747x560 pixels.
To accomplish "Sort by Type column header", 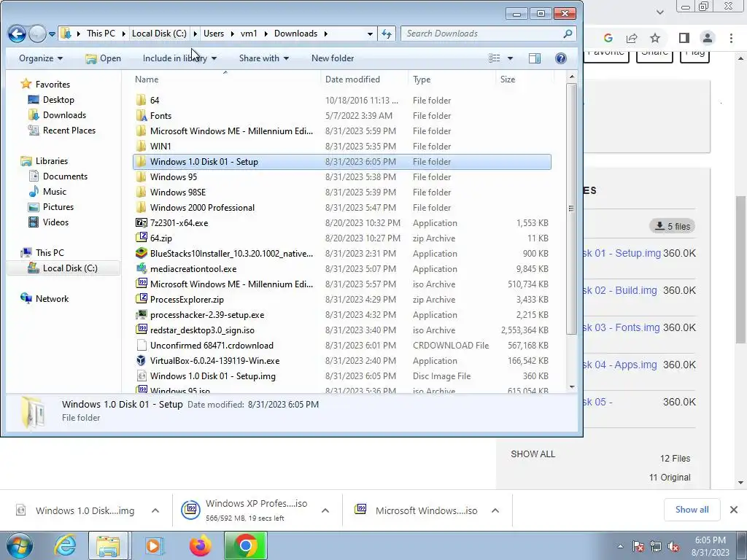I will point(452,79).
